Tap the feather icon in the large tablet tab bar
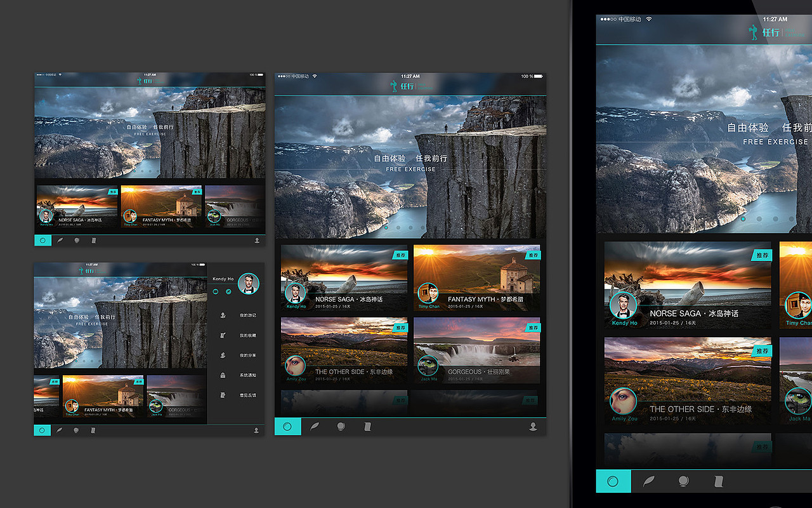The width and height of the screenshot is (812, 508). click(649, 481)
